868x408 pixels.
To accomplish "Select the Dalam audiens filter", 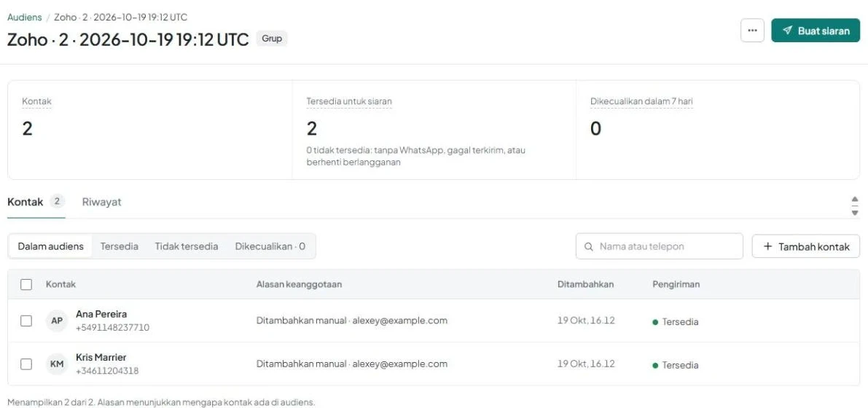I will [x=50, y=246].
